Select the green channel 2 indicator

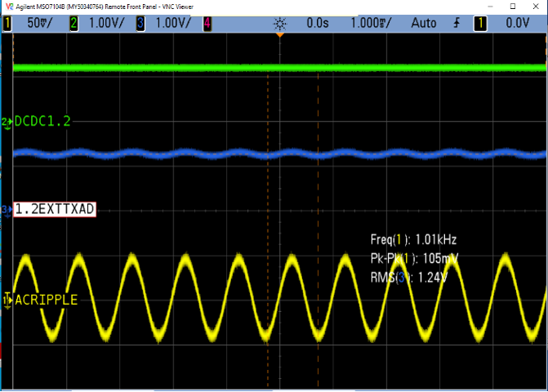click(x=74, y=23)
